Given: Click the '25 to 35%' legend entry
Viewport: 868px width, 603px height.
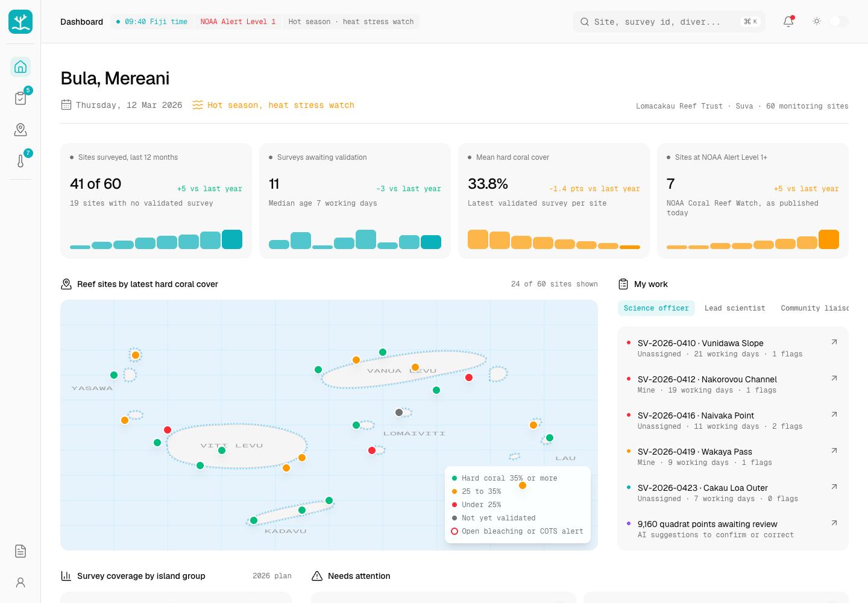Looking at the screenshot, I should click(476, 491).
